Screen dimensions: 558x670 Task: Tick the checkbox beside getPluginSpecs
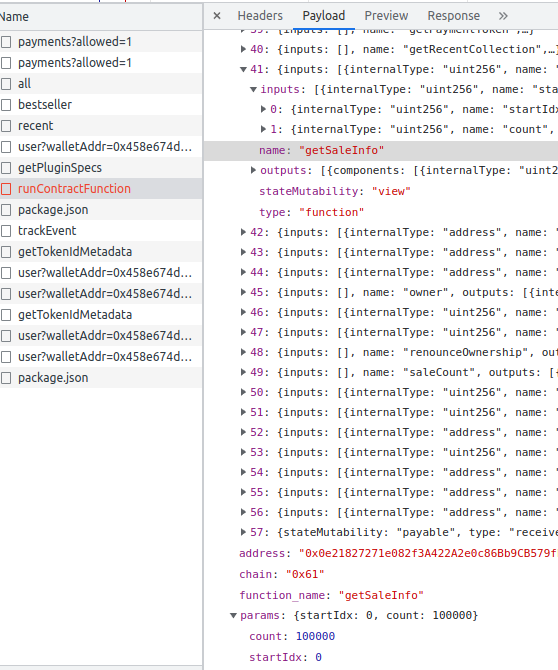tap(6, 168)
